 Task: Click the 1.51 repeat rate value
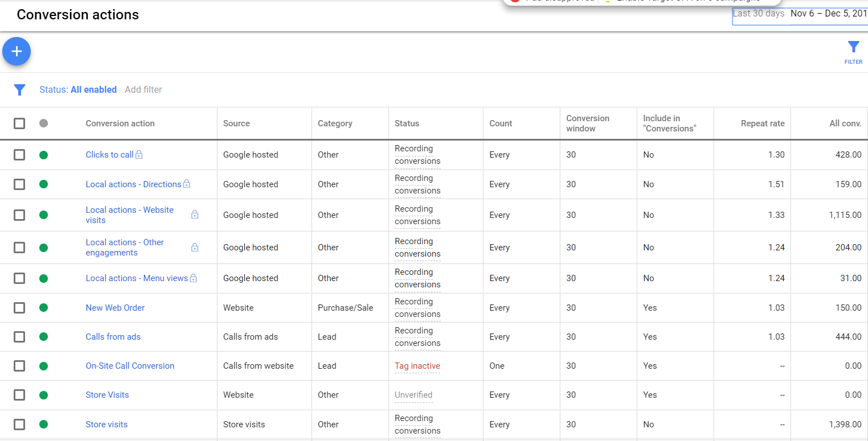[x=776, y=184]
